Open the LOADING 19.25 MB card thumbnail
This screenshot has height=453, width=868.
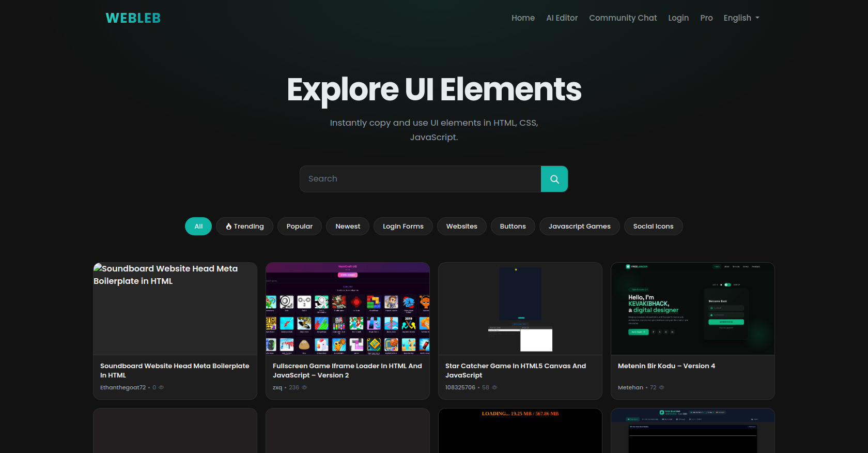(x=520, y=431)
